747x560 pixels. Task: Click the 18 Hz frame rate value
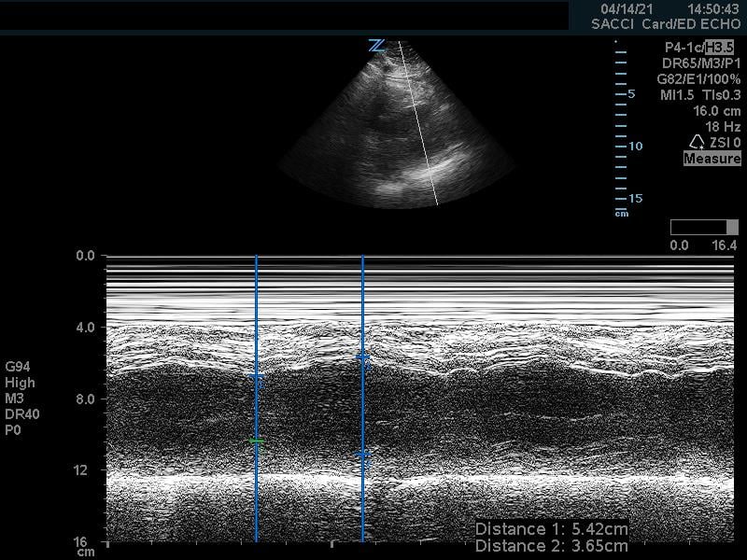(723, 127)
